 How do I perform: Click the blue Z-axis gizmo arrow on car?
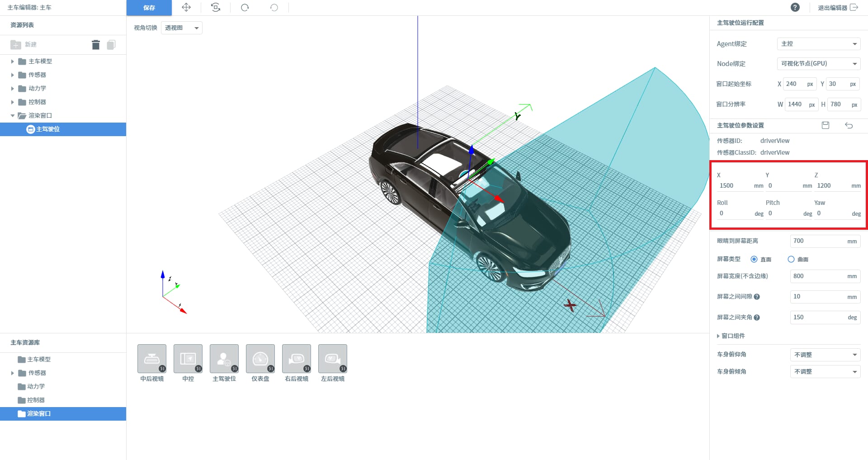pyautogui.click(x=471, y=150)
